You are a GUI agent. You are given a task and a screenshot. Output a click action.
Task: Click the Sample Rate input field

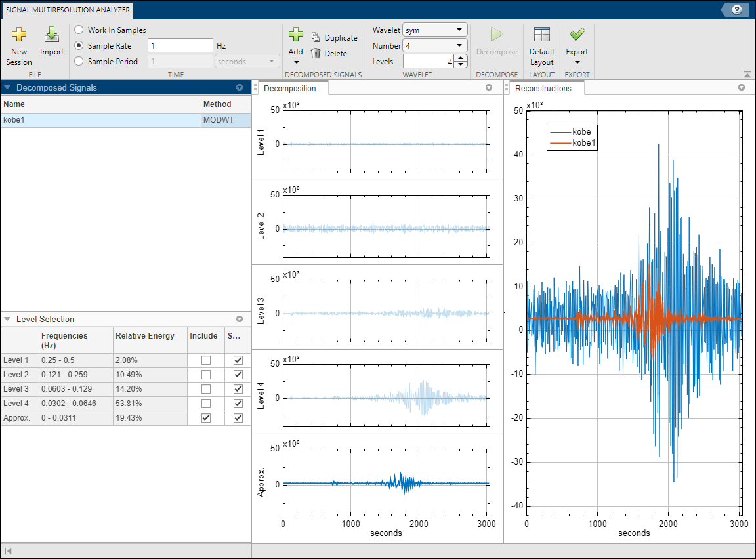tap(180, 46)
